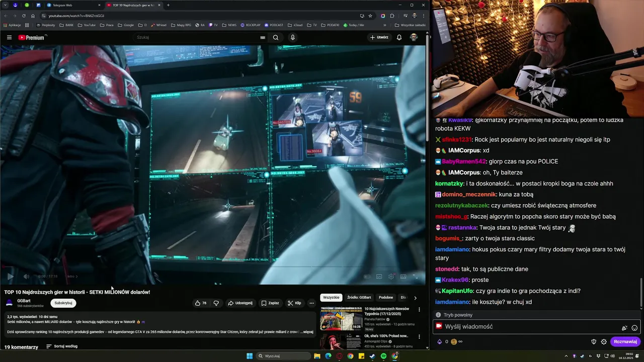Open the 10 Najciekawszych Newsów video thumbnail
Viewport: 644px width, 362px height.
tap(341, 318)
